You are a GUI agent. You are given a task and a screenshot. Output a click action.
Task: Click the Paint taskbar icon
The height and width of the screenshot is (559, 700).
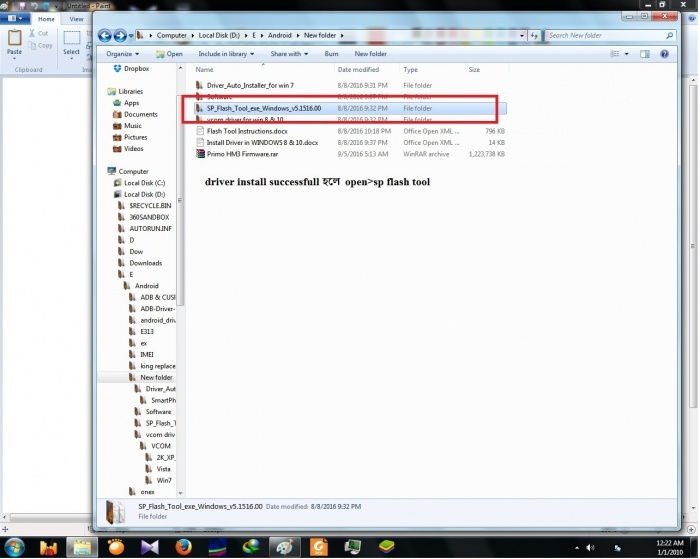click(285, 547)
